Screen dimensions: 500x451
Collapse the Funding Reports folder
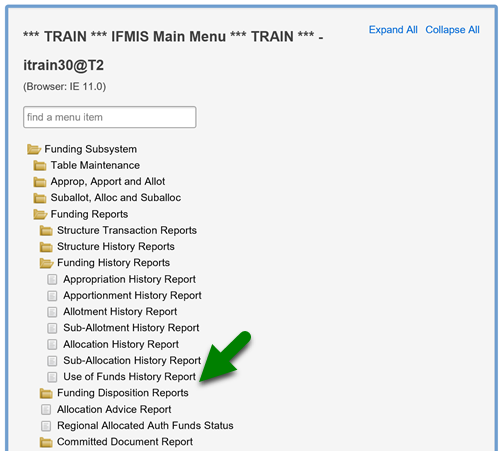(x=89, y=214)
